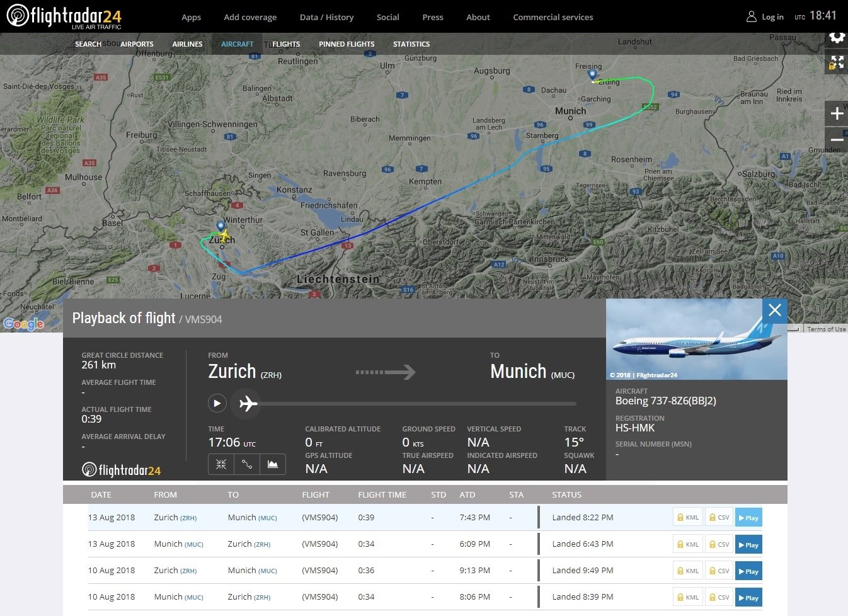This screenshot has height=616, width=848.
Task: Switch to the Flights tab
Action: [x=286, y=44]
